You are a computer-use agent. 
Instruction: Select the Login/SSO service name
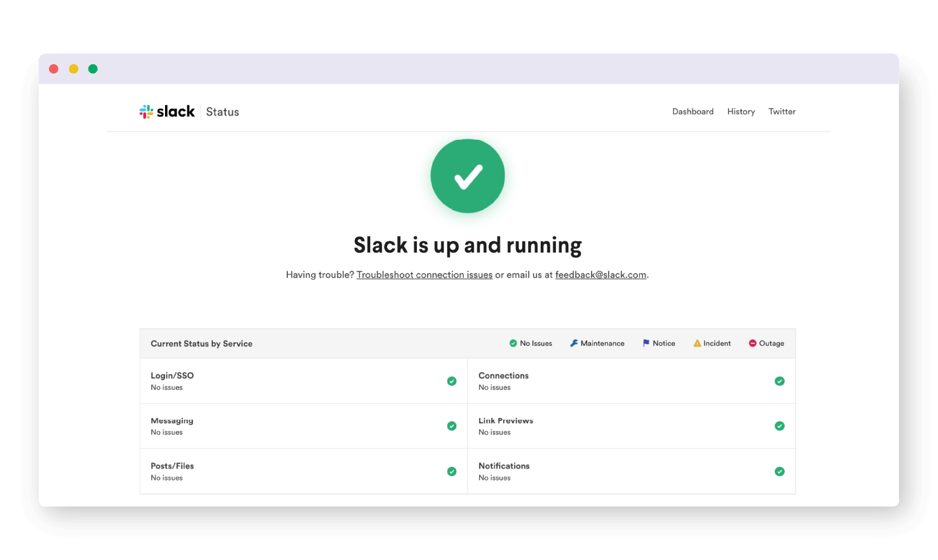point(172,376)
